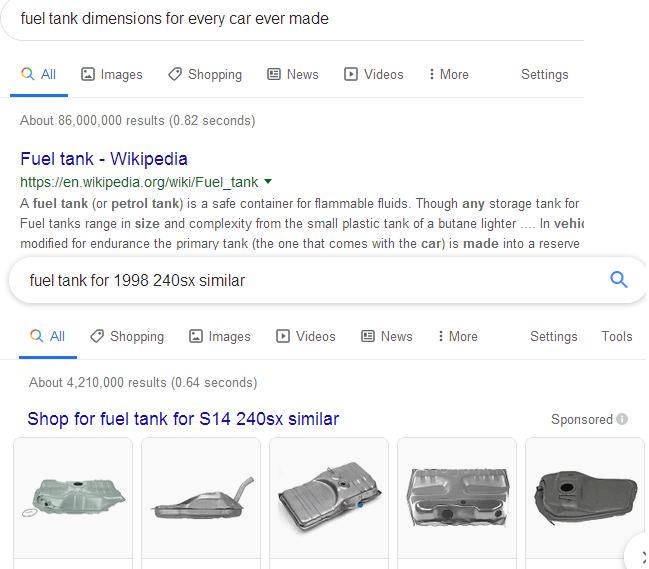Open the Tools menu in lower search results
The width and height of the screenshot is (649, 569).
[617, 336]
